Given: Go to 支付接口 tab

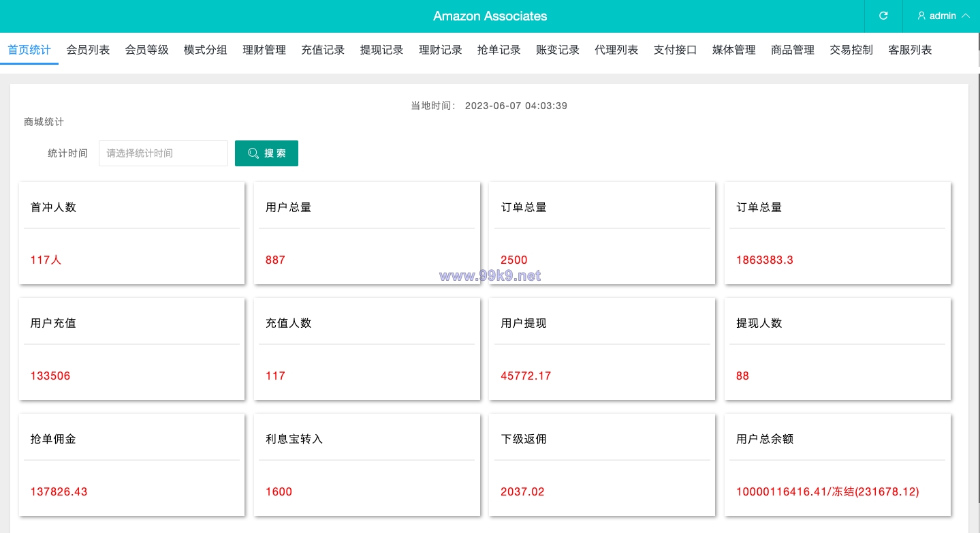Looking at the screenshot, I should [x=676, y=50].
